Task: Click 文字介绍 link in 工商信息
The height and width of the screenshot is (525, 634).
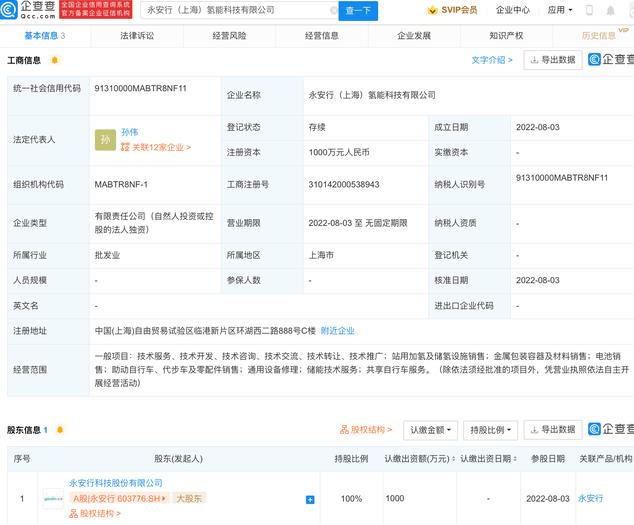Action: pos(491,60)
